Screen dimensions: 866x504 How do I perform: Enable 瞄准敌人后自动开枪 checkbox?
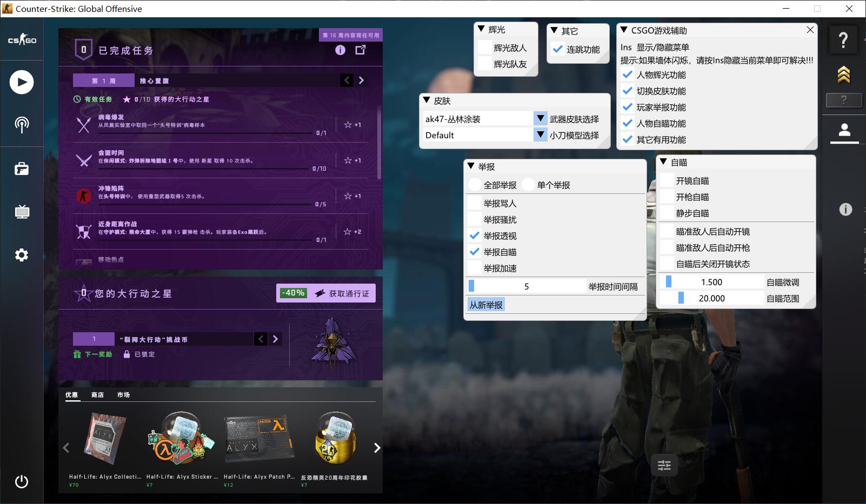tap(667, 247)
